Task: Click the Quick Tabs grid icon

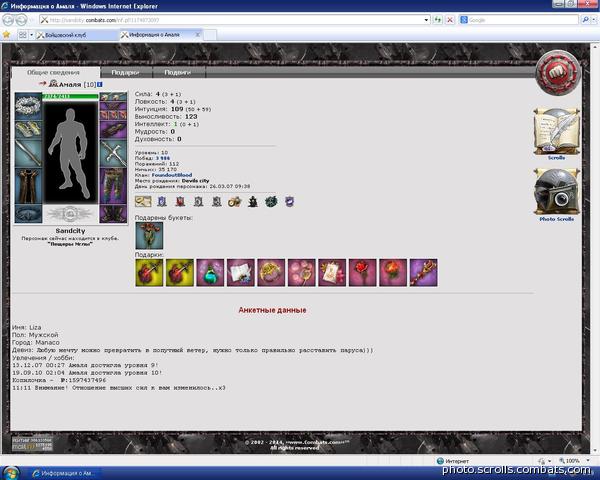Action: (x=23, y=35)
